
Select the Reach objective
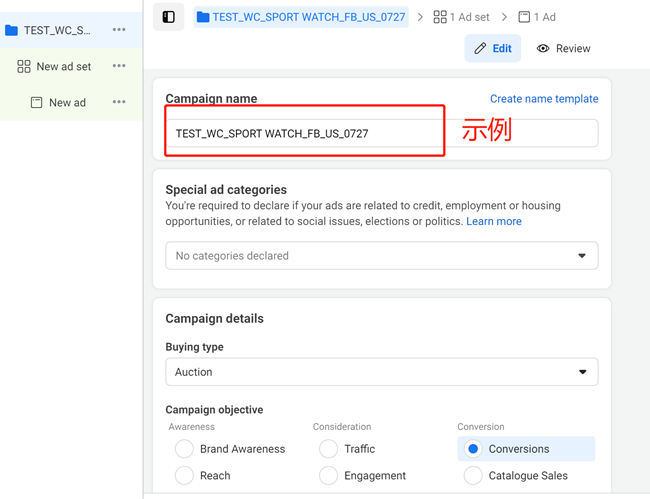[184, 476]
